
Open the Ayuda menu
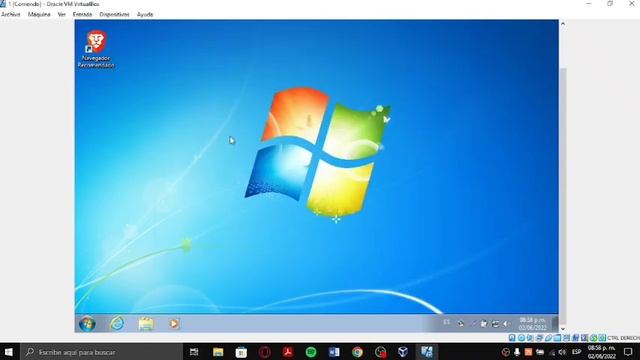145,14
